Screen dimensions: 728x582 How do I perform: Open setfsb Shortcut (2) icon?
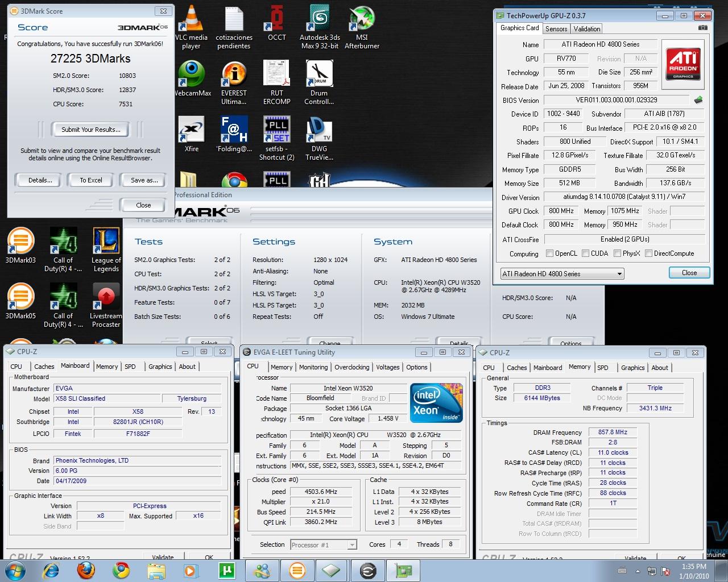(277, 138)
